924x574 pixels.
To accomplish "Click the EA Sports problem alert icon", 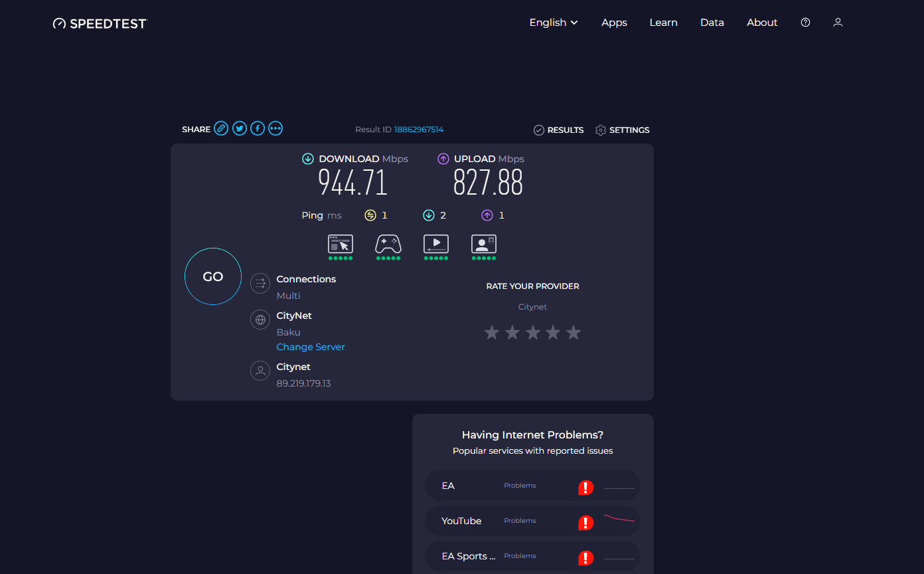I will 585,558.
